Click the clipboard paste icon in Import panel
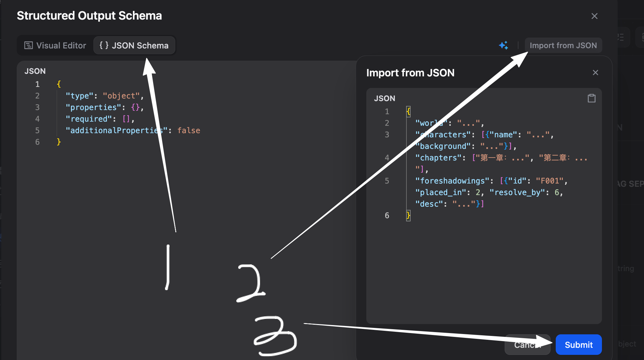 pos(591,98)
